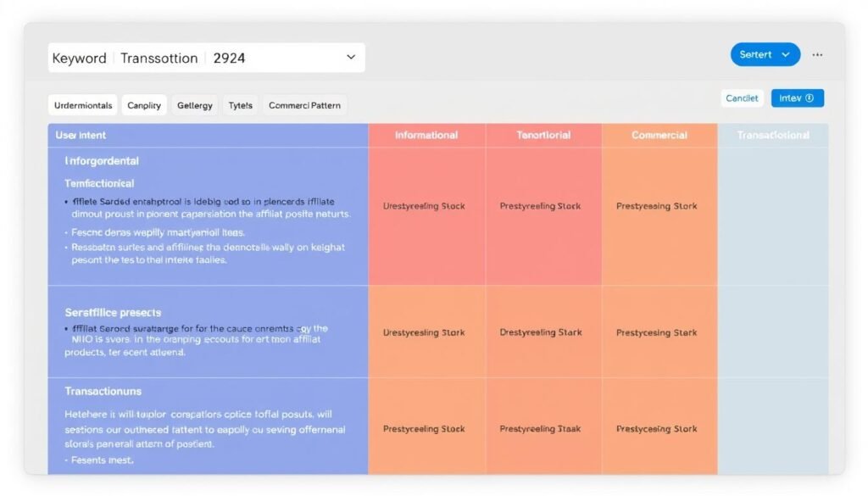Open the ellipsis overflow menu
Screen dimensions: 868x496
tap(817, 54)
